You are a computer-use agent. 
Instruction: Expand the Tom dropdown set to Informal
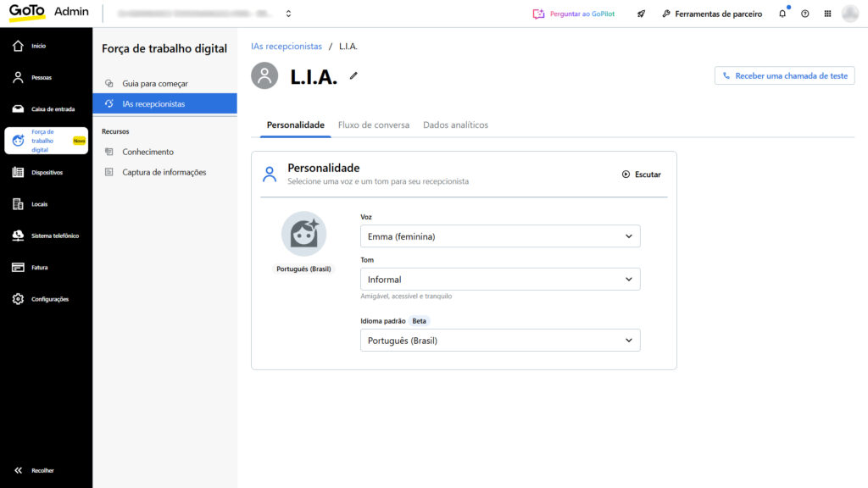(500, 280)
